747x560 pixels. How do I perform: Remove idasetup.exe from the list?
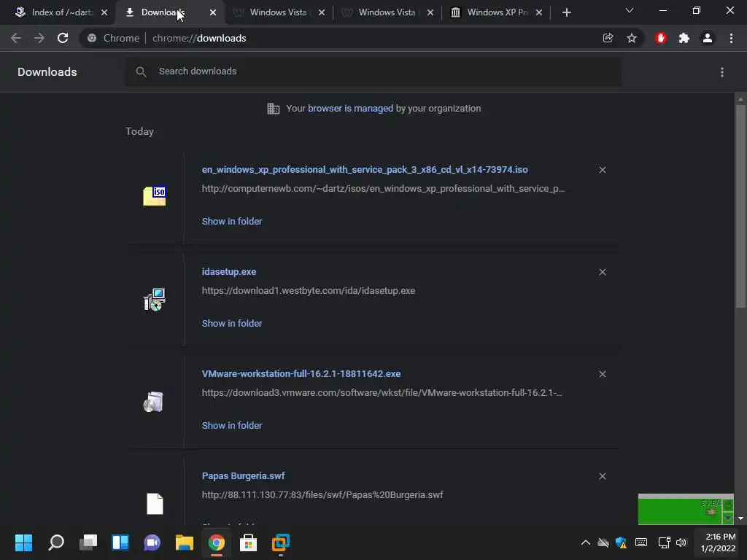tap(602, 272)
